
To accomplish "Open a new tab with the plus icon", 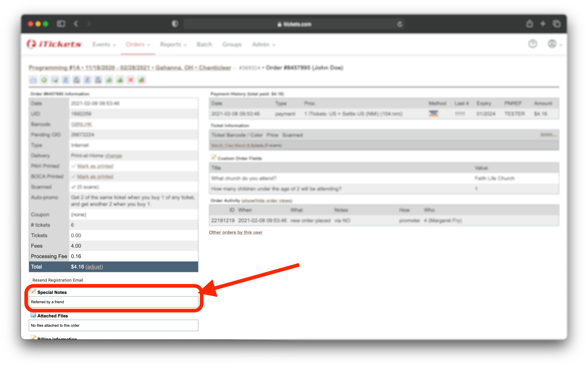I will [543, 24].
